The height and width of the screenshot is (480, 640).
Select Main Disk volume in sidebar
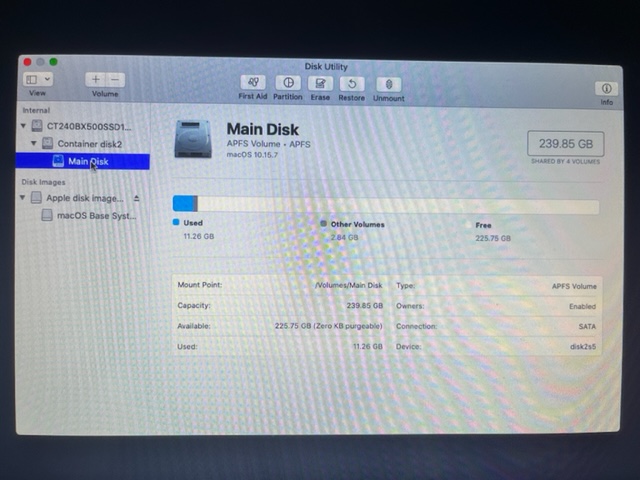click(83, 161)
